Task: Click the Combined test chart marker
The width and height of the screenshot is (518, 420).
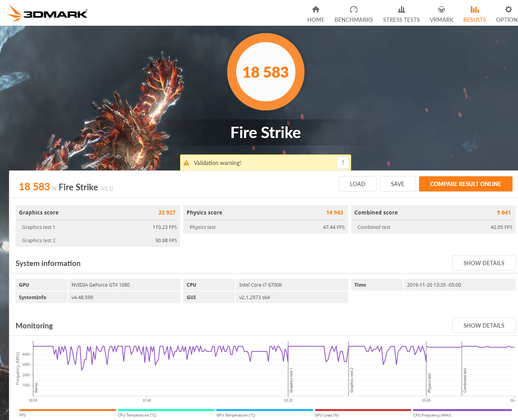Action: click(465, 380)
